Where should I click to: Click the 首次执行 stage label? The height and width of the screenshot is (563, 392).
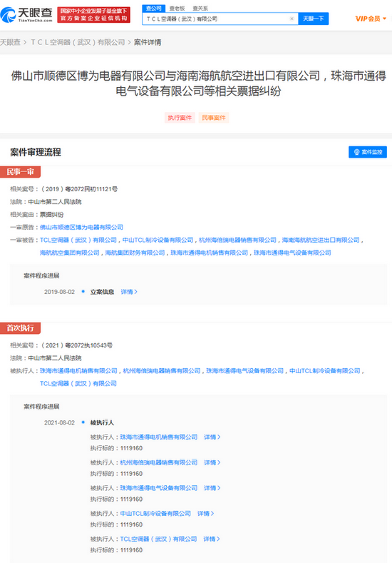pyautogui.click(x=20, y=328)
